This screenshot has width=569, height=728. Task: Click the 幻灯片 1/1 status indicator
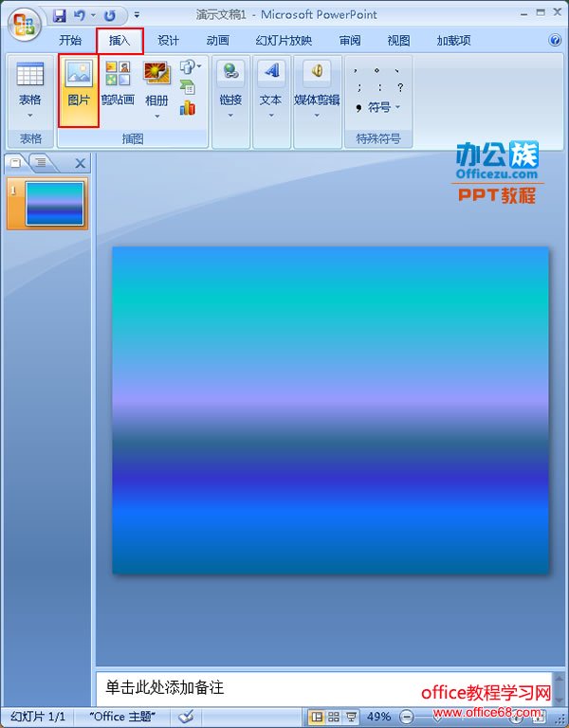(x=38, y=717)
